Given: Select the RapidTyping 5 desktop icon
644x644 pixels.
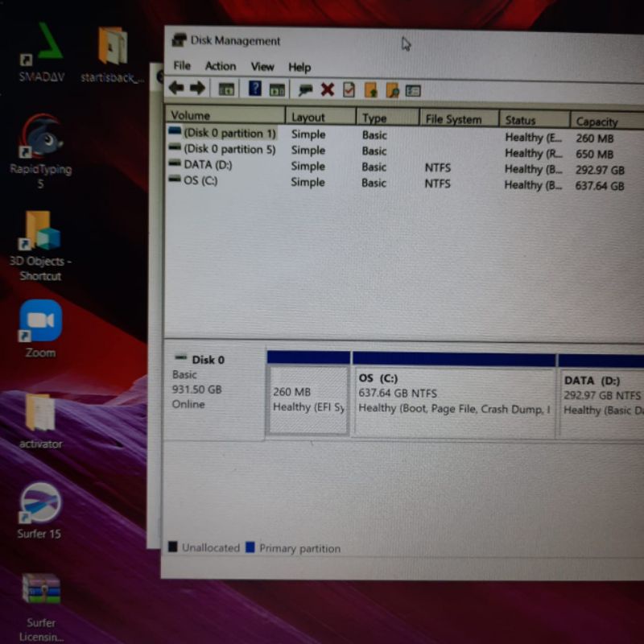Looking at the screenshot, I should (40, 138).
